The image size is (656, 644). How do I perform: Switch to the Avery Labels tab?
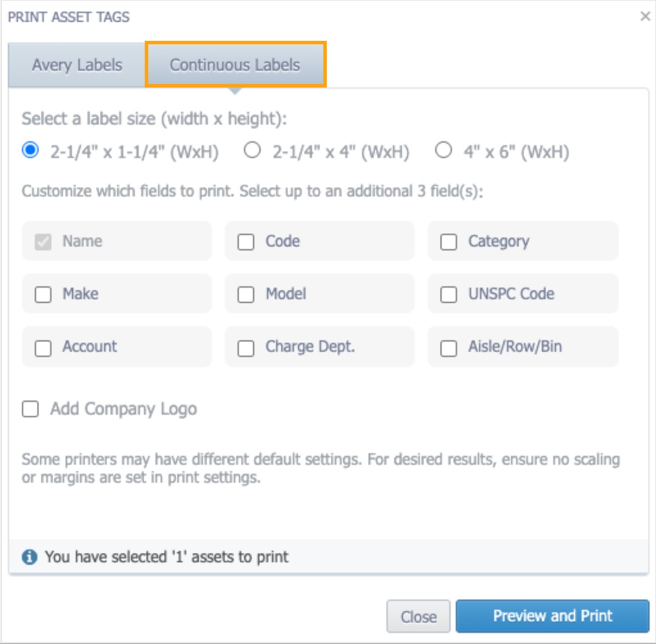[77, 65]
